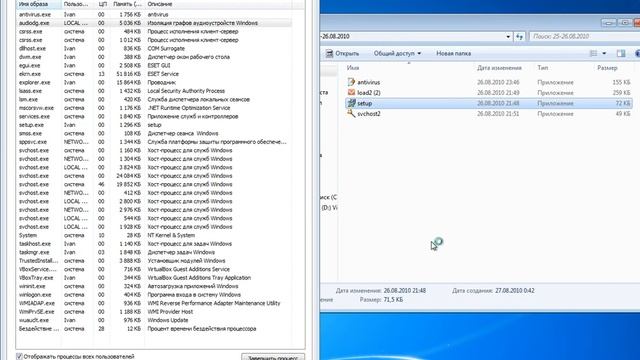Click the Новая папка button
The height and width of the screenshot is (360, 640).
(x=453, y=53)
